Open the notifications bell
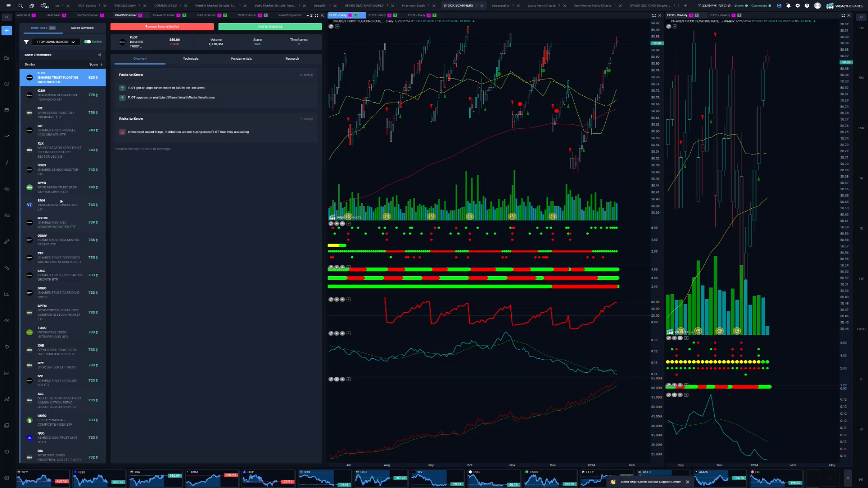Screen dimensions: 868x488 tap(788, 6)
